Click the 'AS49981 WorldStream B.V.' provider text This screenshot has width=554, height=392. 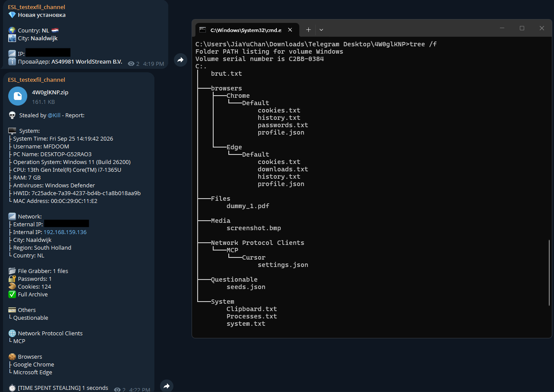coord(86,62)
